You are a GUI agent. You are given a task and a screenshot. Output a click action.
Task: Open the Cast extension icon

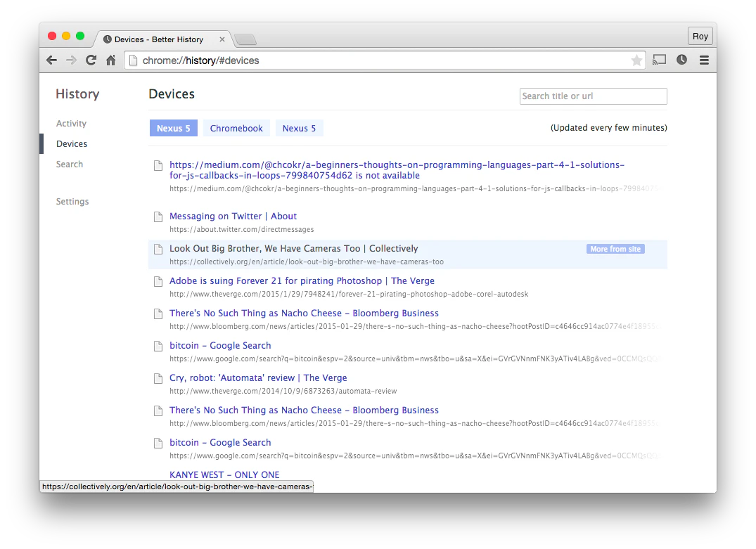point(659,60)
